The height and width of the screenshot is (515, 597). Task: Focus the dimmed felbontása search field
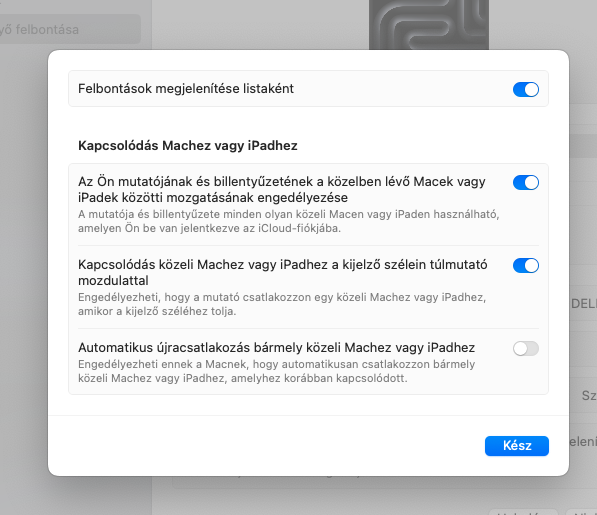(x=70, y=29)
